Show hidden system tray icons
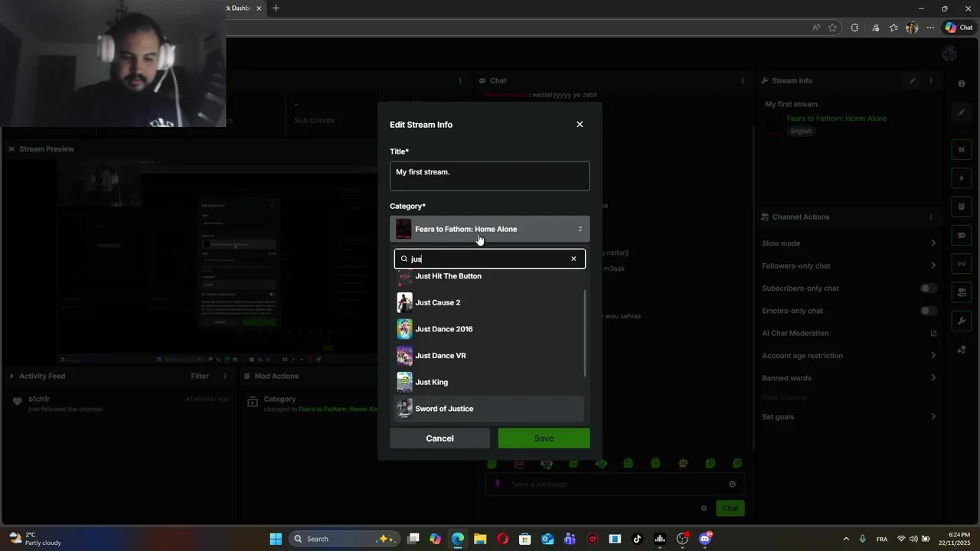The width and height of the screenshot is (980, 551). coord(846,539)
